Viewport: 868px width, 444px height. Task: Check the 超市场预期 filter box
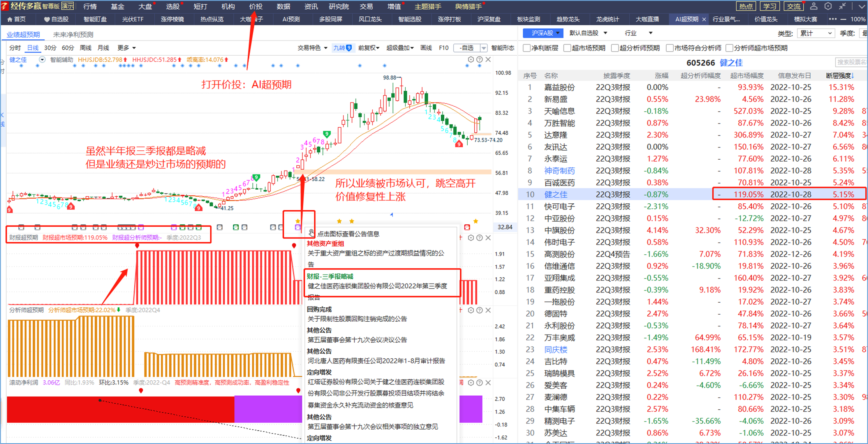[567, 48]
